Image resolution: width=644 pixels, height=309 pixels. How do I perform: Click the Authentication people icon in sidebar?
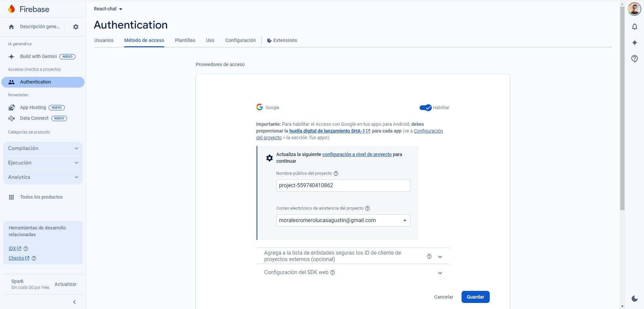point(11,82)
